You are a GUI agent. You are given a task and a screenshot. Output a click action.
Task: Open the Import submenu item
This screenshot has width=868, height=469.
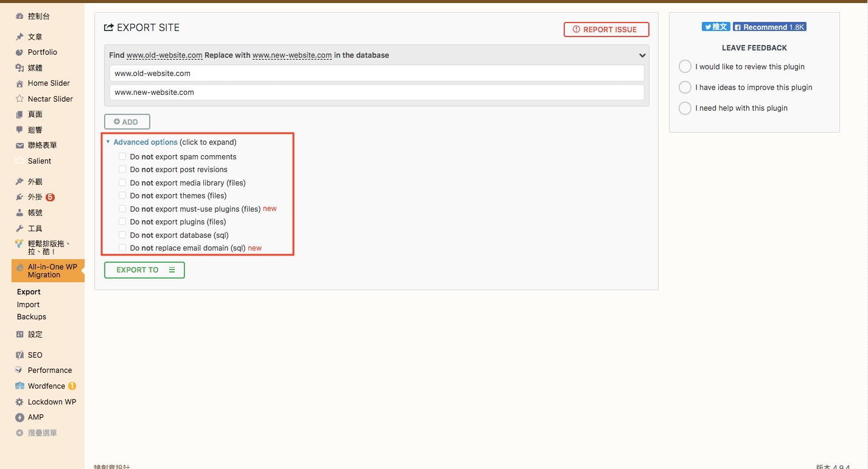coord(28,305)
